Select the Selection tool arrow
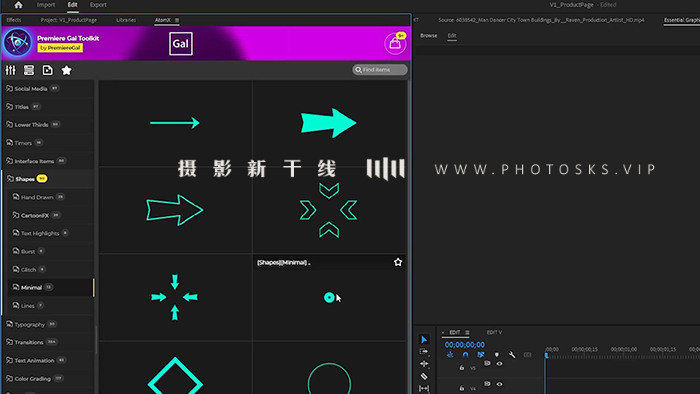 click(x=424, y=340)
